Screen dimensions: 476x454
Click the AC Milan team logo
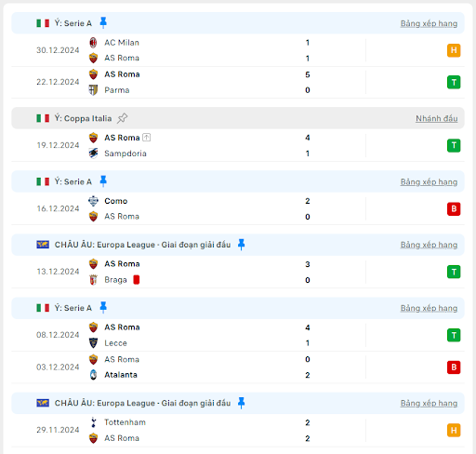click(93, 43)
